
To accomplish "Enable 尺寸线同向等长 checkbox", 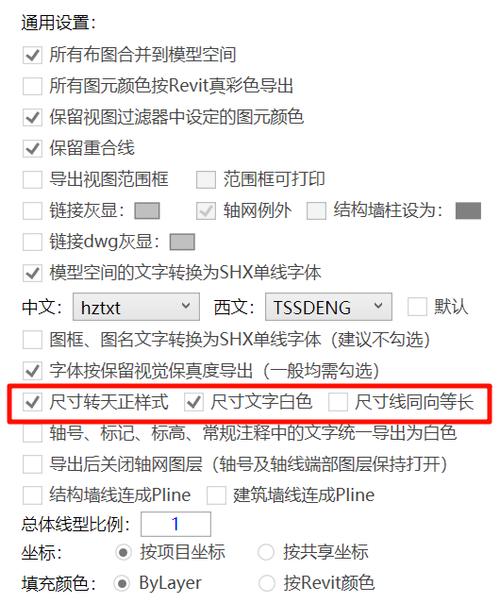I will [x=338, y=403].
